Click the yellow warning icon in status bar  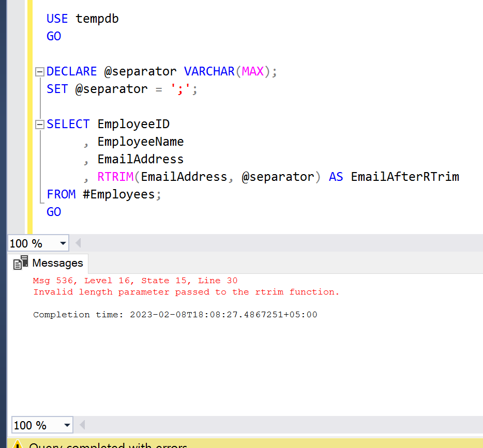point(17,444)
